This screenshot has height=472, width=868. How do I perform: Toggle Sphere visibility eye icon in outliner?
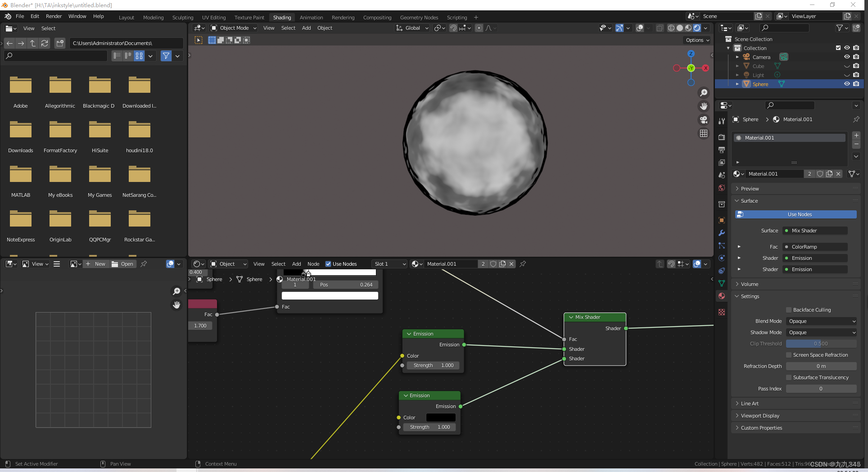pos(847,84)
